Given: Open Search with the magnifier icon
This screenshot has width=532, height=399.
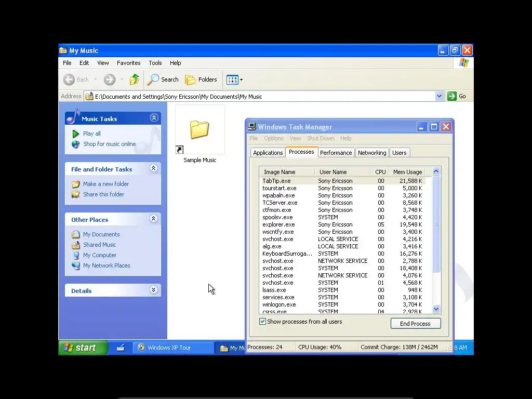Looking at the screenshot, I should click(x=153, y=79).
